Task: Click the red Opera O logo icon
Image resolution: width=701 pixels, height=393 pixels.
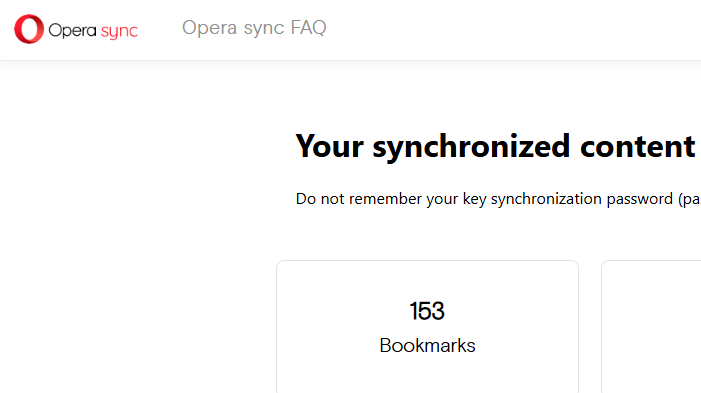Action: click(29, 29)
